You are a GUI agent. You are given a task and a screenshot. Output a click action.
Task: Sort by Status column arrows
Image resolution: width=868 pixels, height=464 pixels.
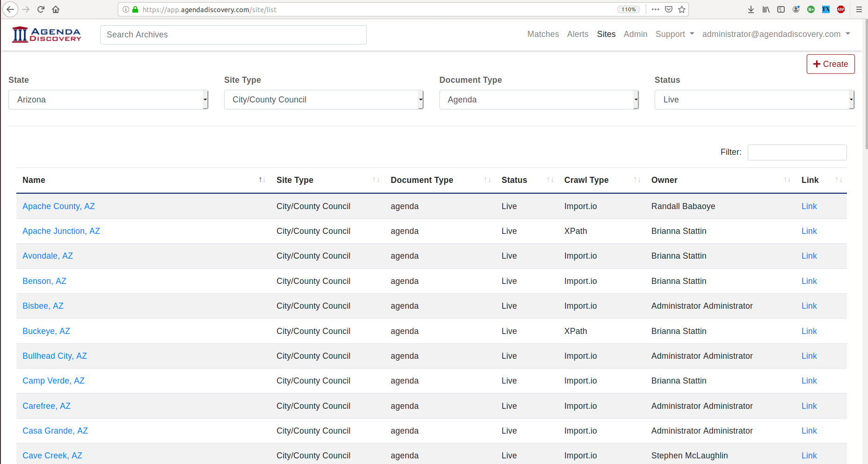[x=550, y=180]
